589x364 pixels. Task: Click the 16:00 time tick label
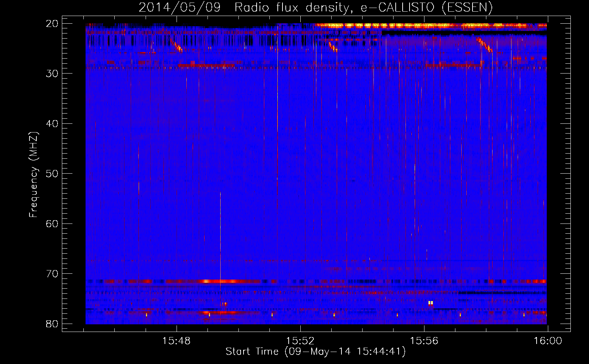(548, 341)
